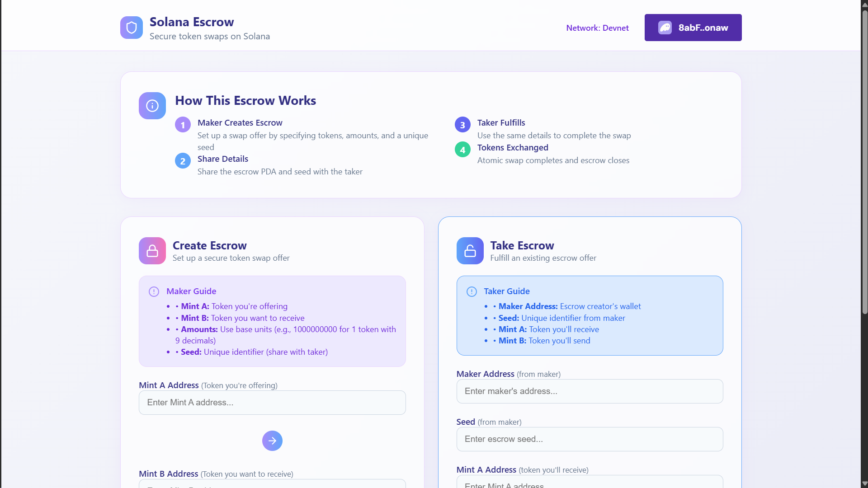This screenshot has height=488, width=868.
Task: Click the info icon beside How This Escrow Works
Action: tap(152, 106)
